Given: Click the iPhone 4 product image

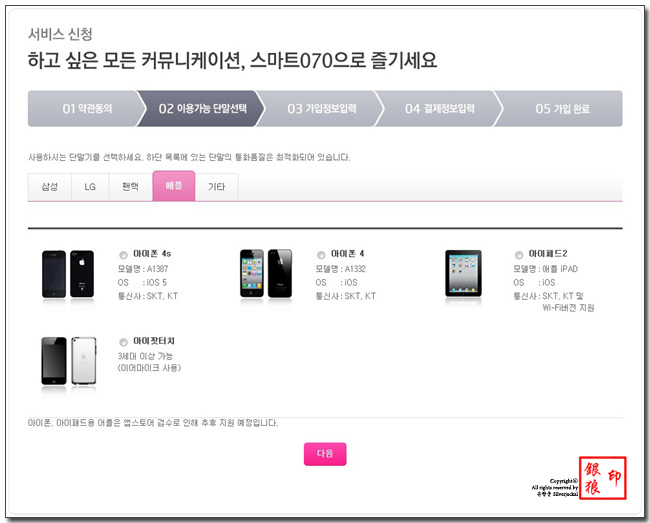Looking at the screenshot, I should 266,274.
